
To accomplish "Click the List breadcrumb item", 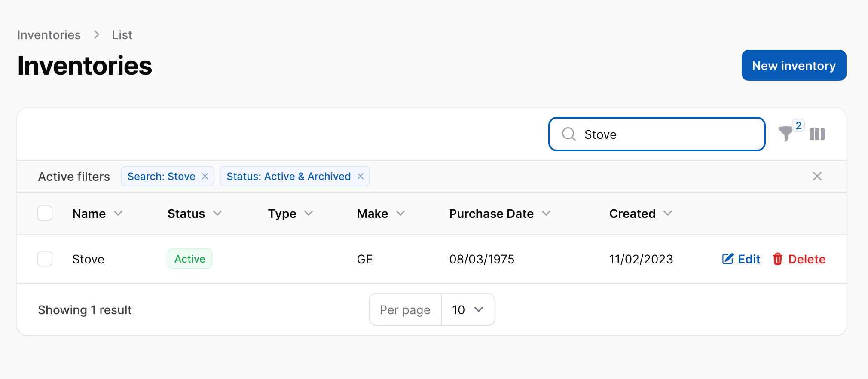I will coord(122,35).
